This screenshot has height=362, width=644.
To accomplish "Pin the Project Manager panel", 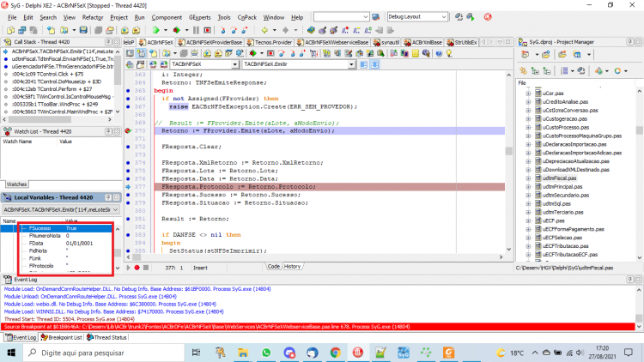I will tap(630, 42).
